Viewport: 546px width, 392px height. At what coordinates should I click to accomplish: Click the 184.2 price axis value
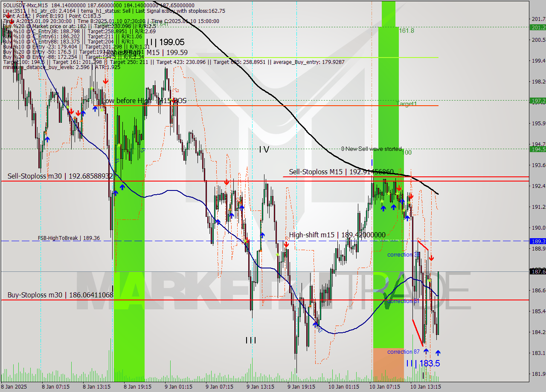pyautogui.click(x=539, y=332)
